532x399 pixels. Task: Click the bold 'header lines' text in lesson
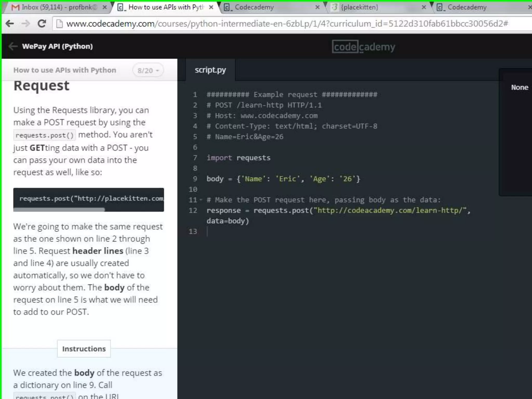pyautogui.click(x=98, y=251)
